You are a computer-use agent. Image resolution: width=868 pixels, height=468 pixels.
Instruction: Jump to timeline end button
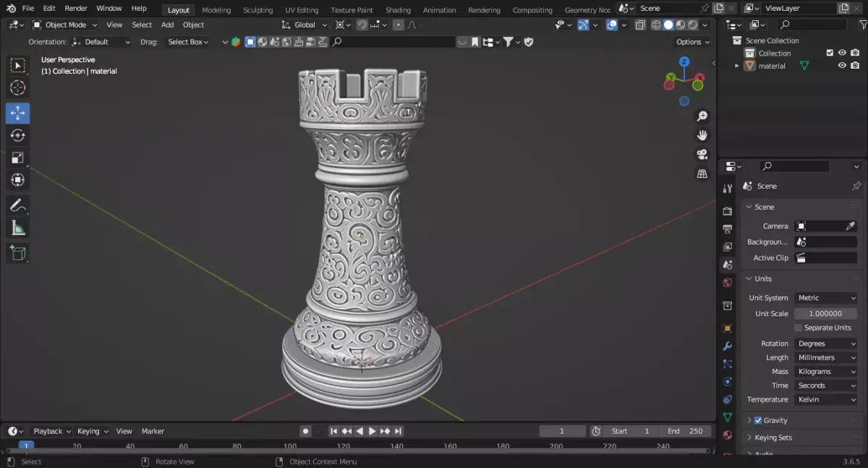(x=398, y=431)
